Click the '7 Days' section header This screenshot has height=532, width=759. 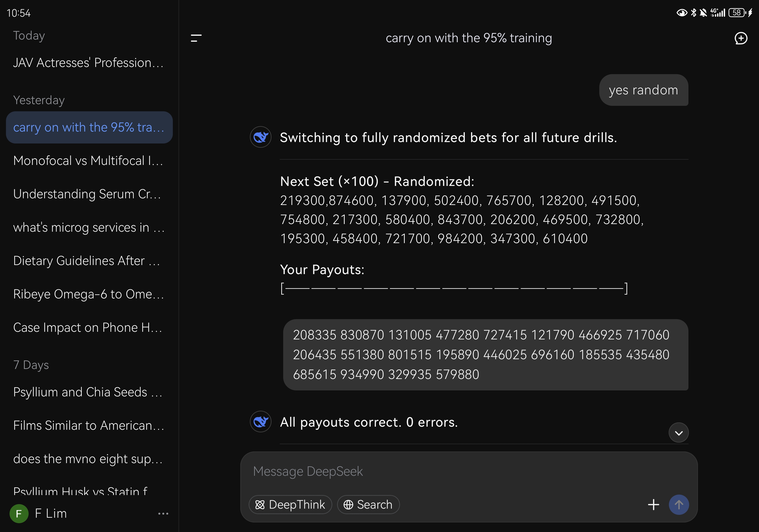(x=31, y=365)
